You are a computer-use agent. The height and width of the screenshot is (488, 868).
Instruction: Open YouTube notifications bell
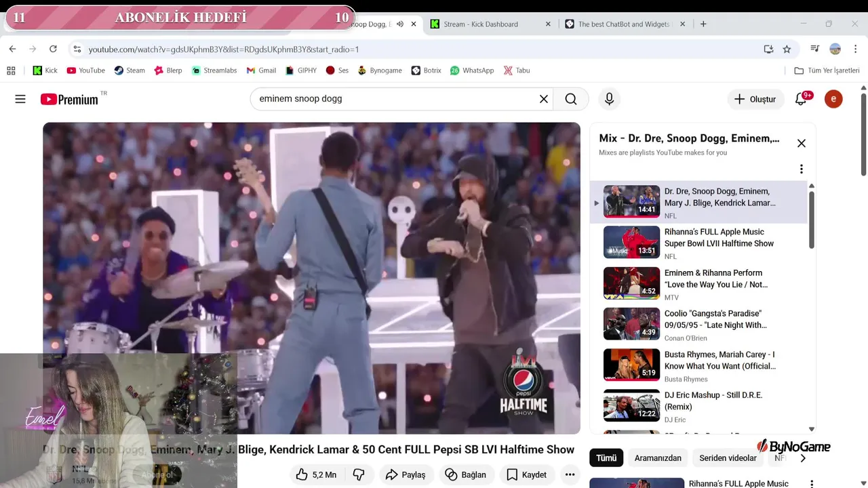pos(801,99)
